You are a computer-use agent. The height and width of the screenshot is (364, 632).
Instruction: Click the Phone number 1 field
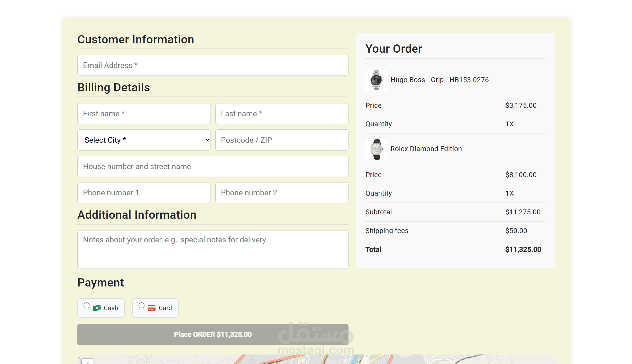tap(144, 193)
